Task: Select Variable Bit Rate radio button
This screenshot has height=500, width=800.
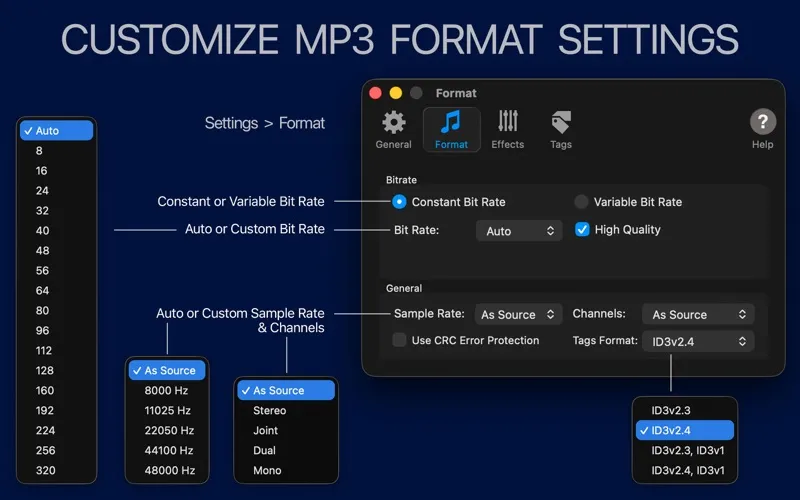Action: (581, 202)
